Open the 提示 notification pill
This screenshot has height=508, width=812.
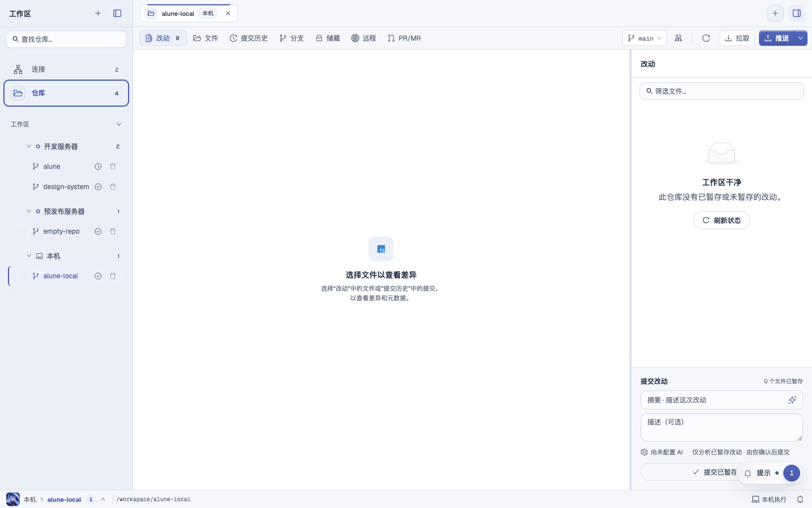pos(769,473)
